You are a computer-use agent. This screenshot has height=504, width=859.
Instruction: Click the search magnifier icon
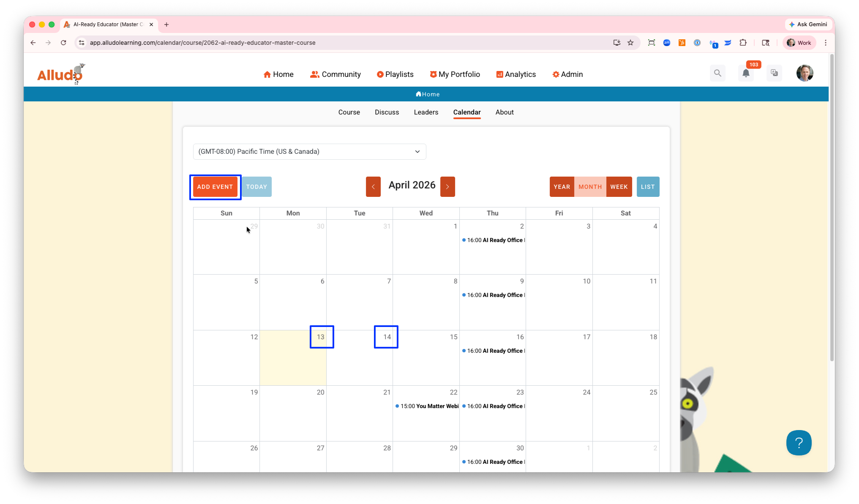pos(717,73)
